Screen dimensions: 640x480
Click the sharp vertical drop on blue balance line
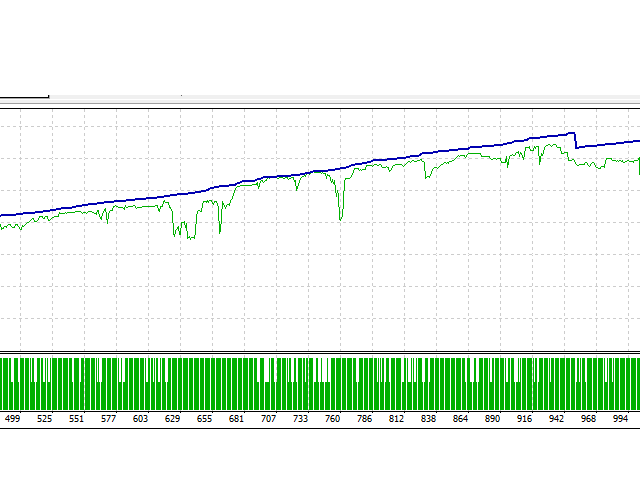pyautogui.click(x=575, y=140)
